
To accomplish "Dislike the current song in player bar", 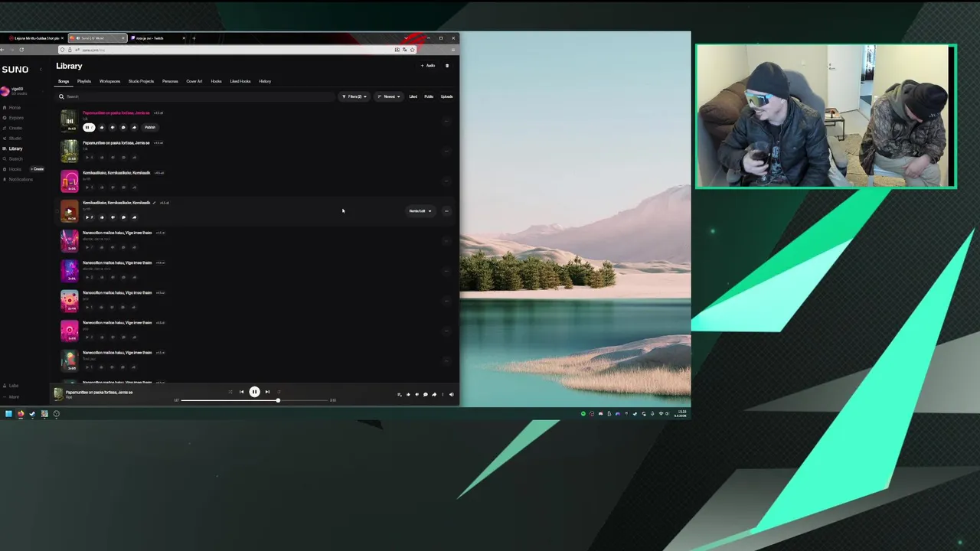I will click(x=416, y=394).
